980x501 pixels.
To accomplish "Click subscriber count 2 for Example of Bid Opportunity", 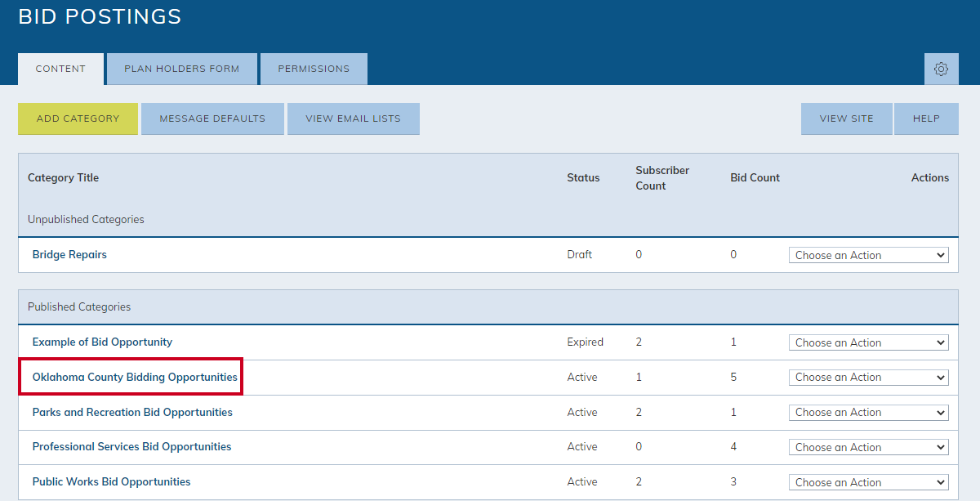I will pyautogui.click(x=639, y=342).
